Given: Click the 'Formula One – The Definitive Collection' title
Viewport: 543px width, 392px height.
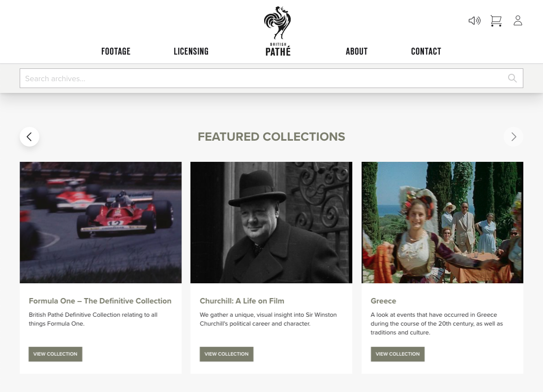Looking at the screenshot, I should click(100, 301).
